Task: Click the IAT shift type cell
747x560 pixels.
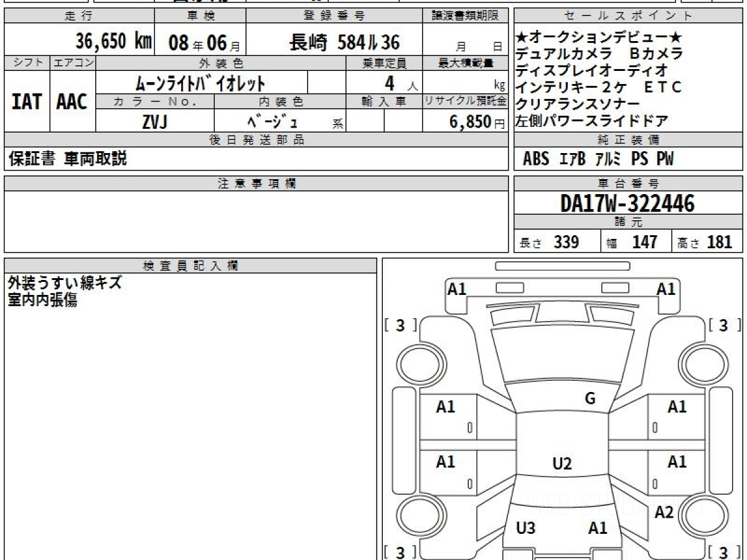Action: pos(27,102)
